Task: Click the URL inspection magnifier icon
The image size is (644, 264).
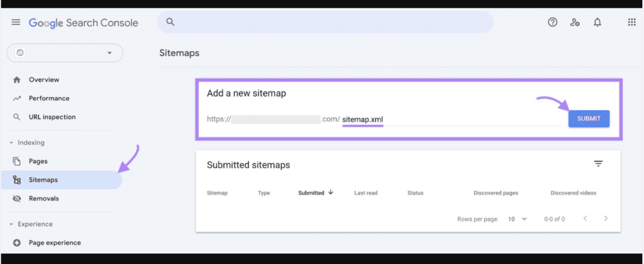Action: click(17, 117)
